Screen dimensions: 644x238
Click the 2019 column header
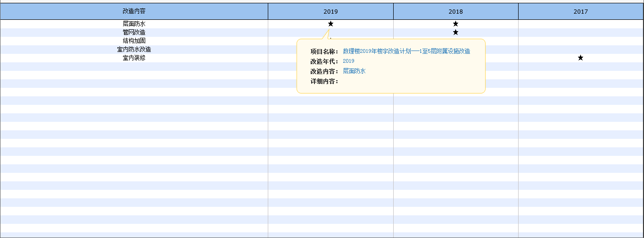click(x=330, y=11)
